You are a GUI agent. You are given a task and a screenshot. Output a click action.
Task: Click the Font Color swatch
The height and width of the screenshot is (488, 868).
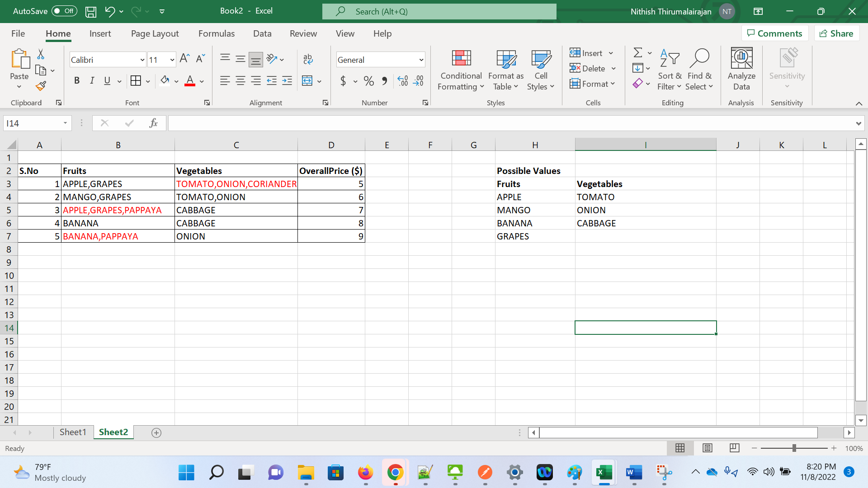click(x=189, y=85)
